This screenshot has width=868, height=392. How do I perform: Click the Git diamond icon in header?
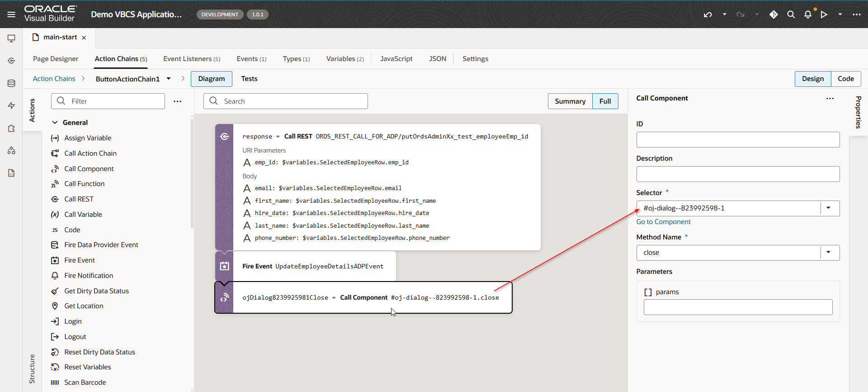click(774, 14)
